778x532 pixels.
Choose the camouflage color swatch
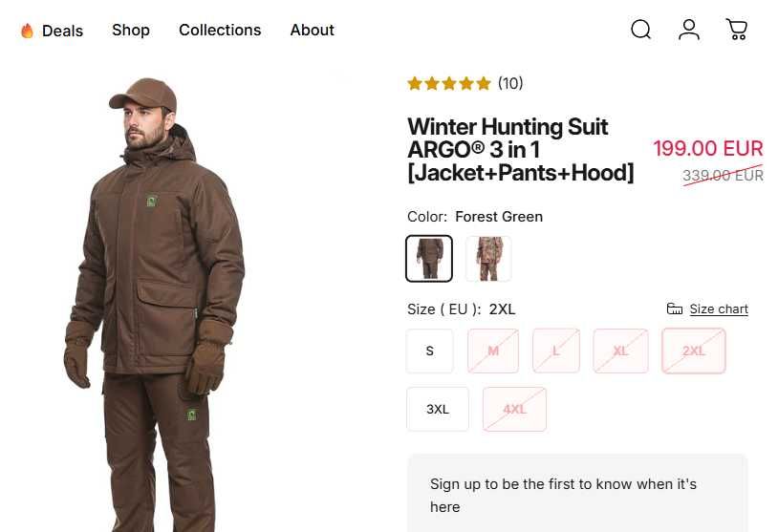(x=488, y=259)
